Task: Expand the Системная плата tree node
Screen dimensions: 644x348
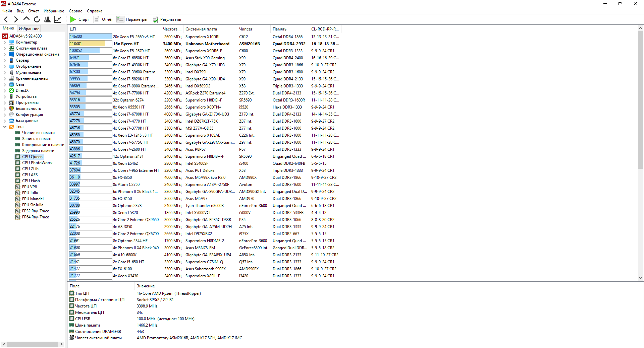Action: (x=5, y=48)
